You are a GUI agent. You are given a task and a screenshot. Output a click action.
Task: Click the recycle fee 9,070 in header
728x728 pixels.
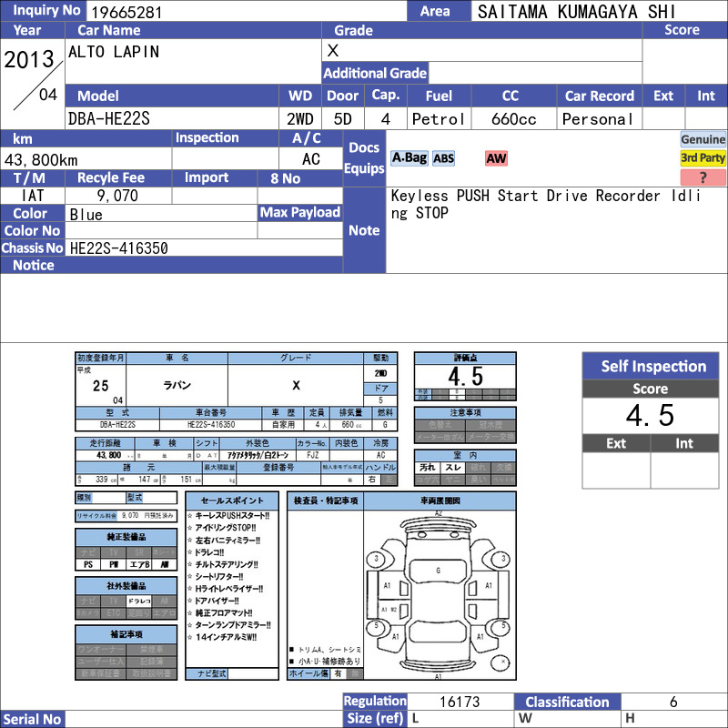tap(117, 196)
